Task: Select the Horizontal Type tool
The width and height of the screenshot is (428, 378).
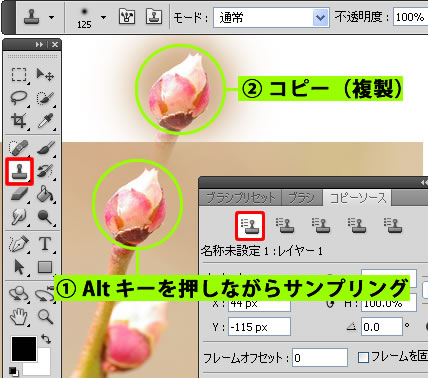Action: (x=45, y=244)
